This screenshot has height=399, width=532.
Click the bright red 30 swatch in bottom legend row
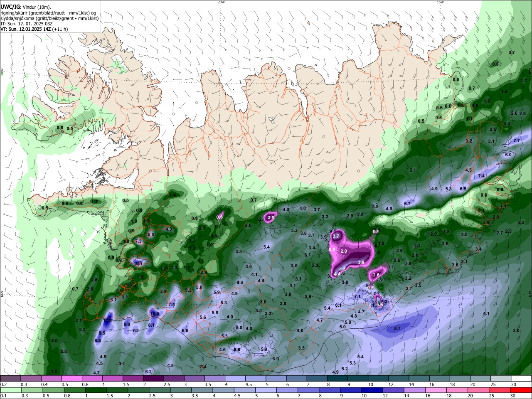tap(521, 390)
